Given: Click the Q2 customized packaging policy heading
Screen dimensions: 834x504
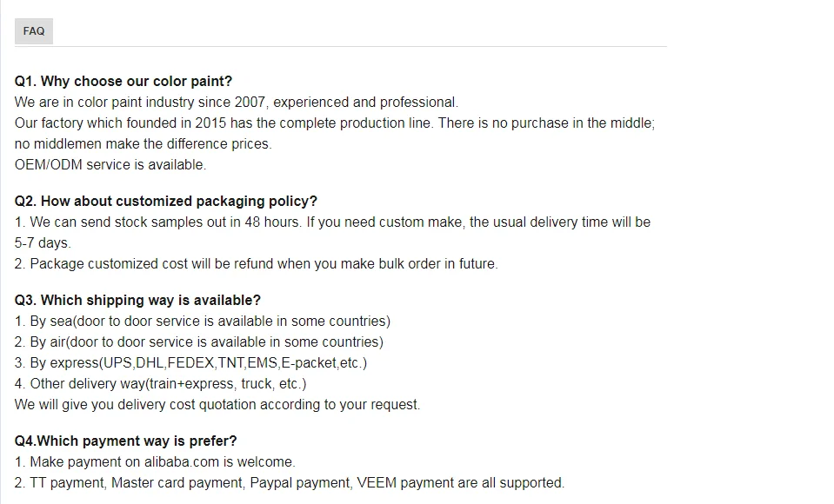Looking at the screenshot, I should [166, 202].
